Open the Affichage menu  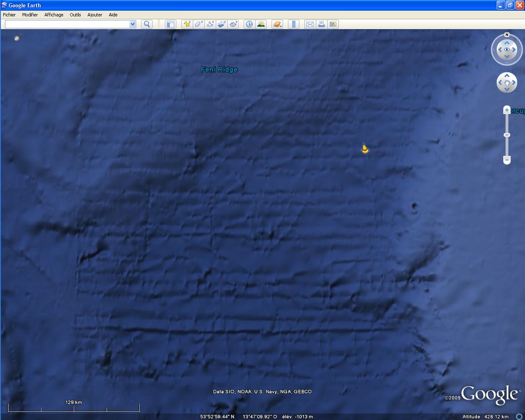[54, 15]
